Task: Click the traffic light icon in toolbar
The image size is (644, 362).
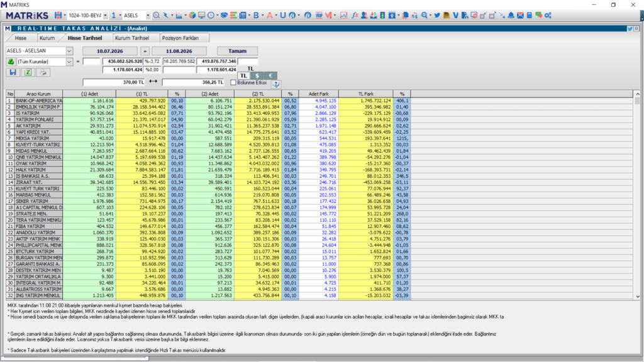Action: (382, 15)
